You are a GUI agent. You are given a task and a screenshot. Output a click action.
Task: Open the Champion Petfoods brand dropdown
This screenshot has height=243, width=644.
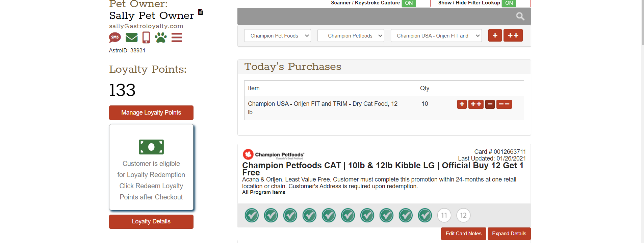pos(351,35)
